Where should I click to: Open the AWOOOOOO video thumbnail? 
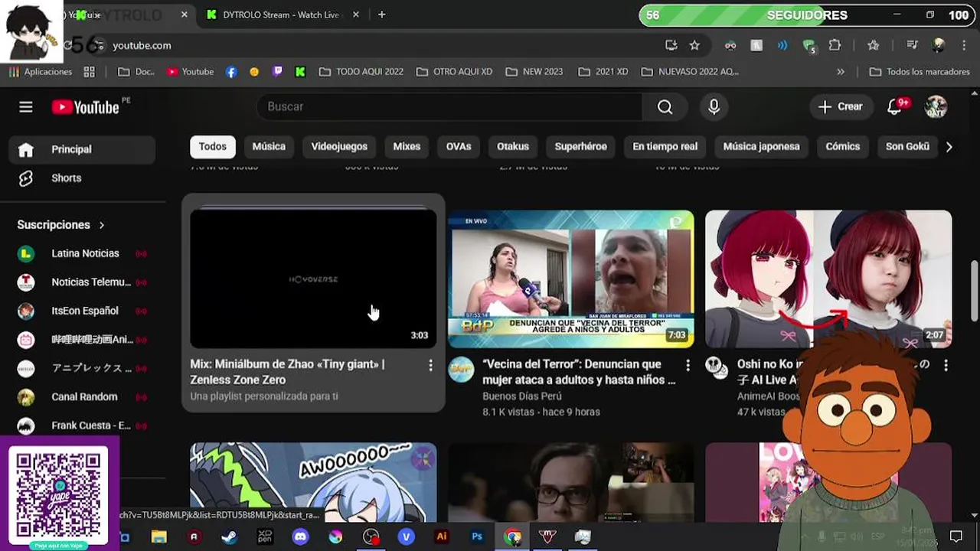point(313,482)
